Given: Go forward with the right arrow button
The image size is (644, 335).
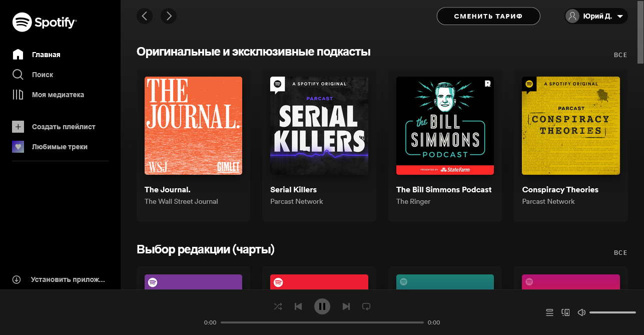Looking at the screenshot, I should (x=169, y=16).
